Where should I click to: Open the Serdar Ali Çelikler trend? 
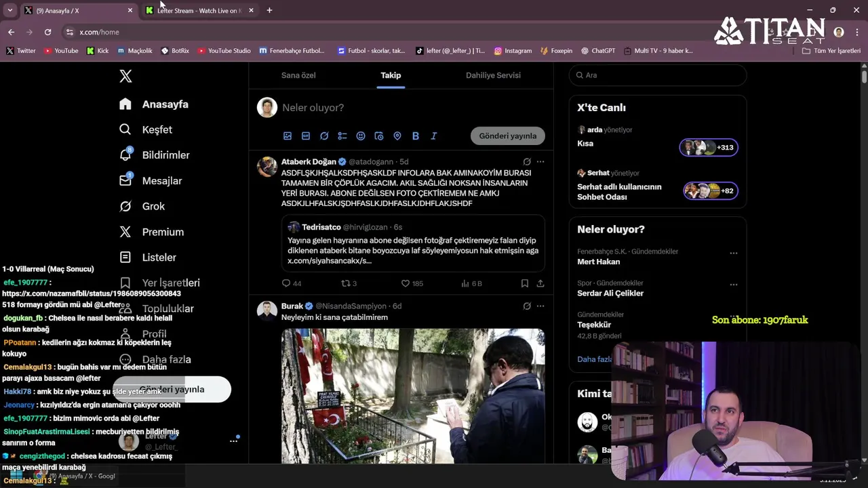[610, 293]
